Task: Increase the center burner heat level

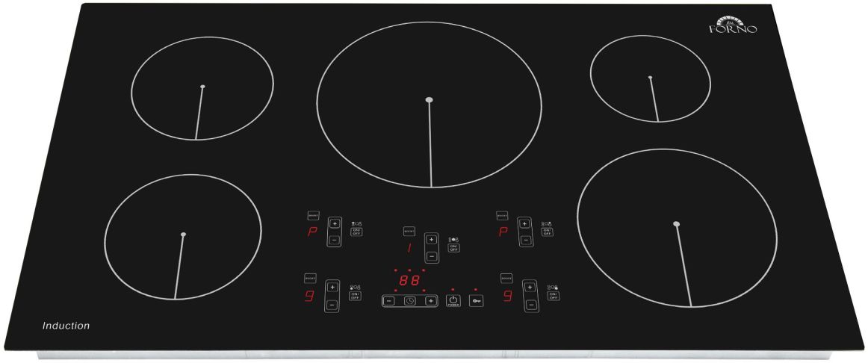Action: click(431, 241)
